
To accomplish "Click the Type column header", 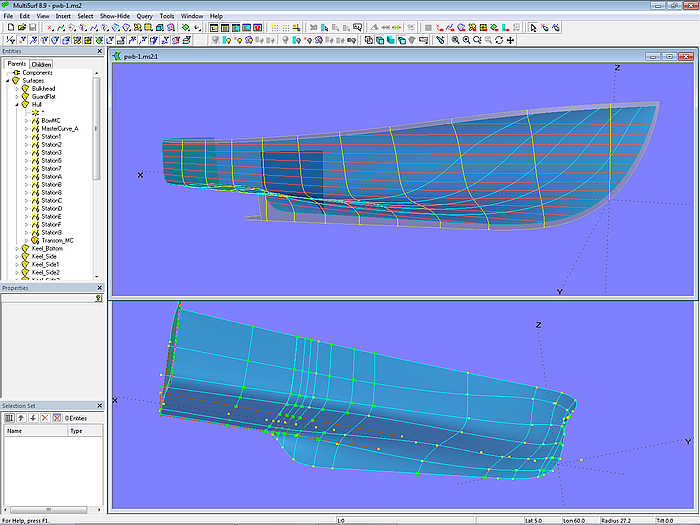I will (79, 431).
